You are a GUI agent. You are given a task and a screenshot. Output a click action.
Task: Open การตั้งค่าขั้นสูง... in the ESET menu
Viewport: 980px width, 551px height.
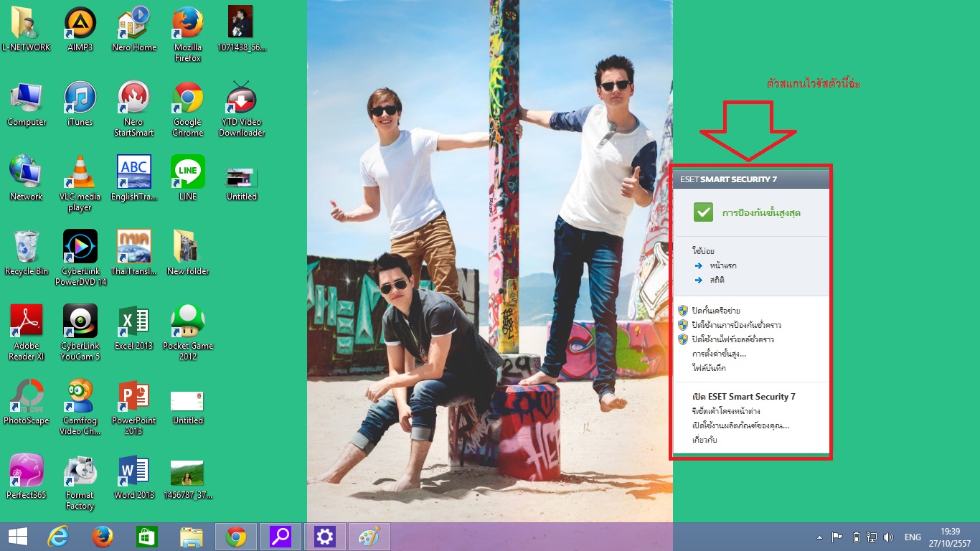tap(719, 354)
